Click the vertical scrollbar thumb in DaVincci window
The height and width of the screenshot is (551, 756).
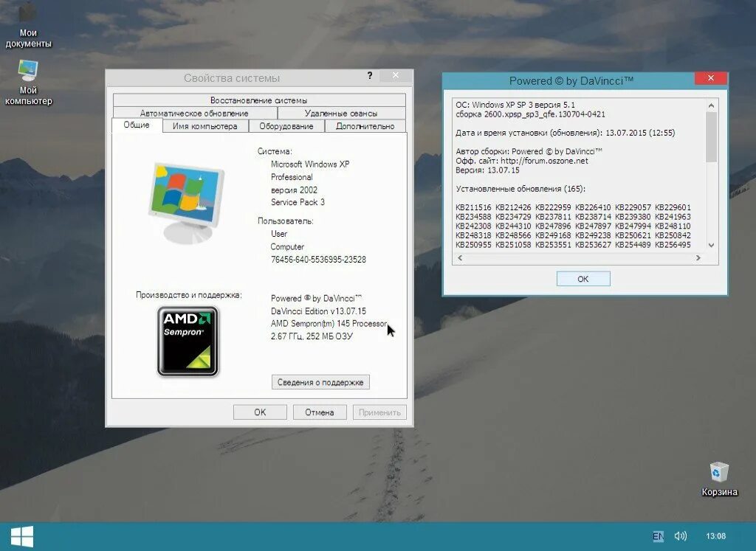point(711,137)
